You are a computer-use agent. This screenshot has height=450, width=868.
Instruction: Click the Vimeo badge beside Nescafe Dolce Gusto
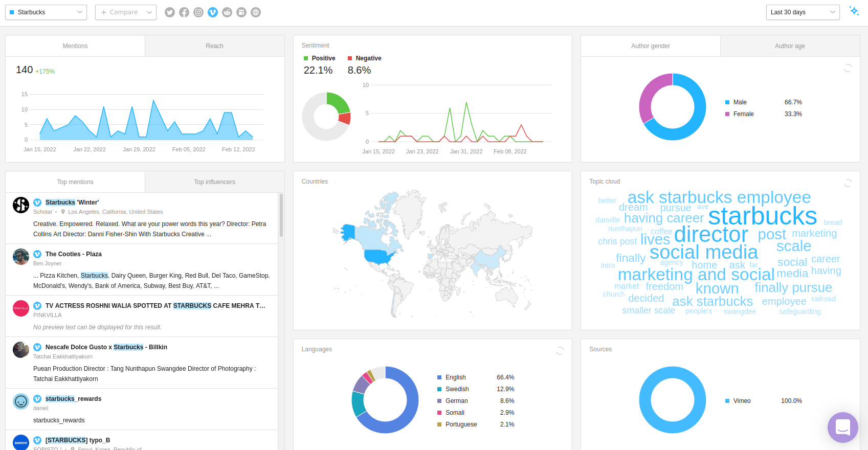(37, 347)
